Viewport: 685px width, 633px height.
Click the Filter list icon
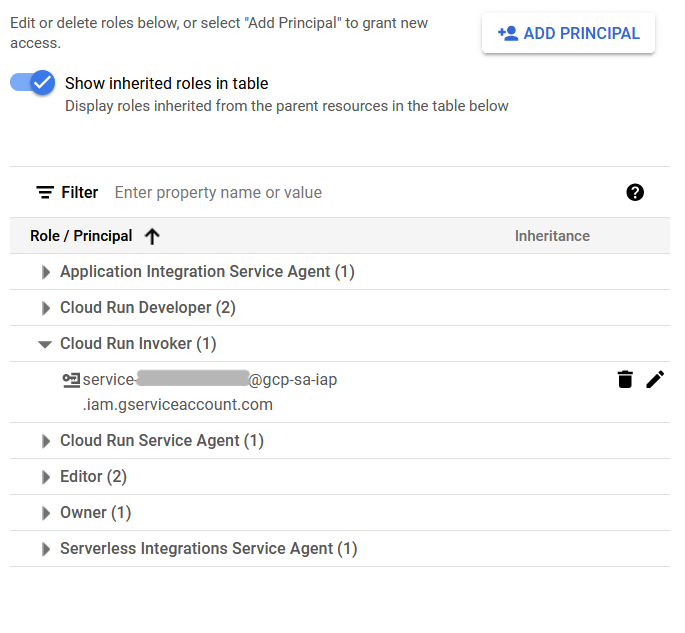[x=45, y=192]
